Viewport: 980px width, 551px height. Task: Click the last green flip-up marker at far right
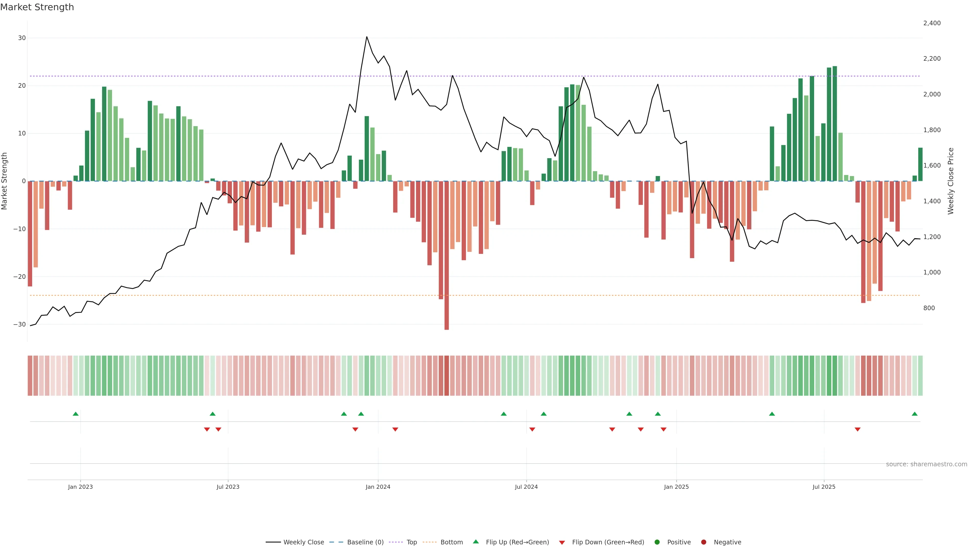point(915,414)
